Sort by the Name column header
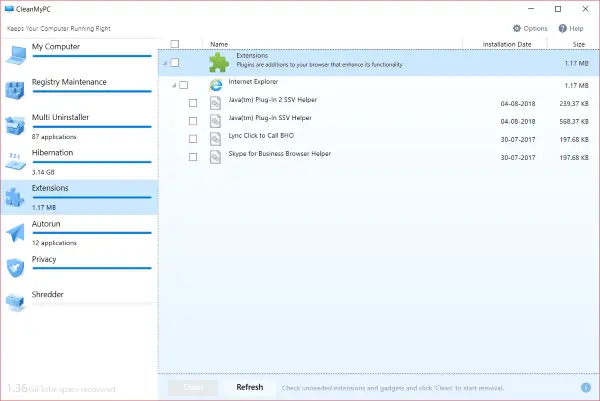This screenshot has height=401, width=600. pos(219,44)
